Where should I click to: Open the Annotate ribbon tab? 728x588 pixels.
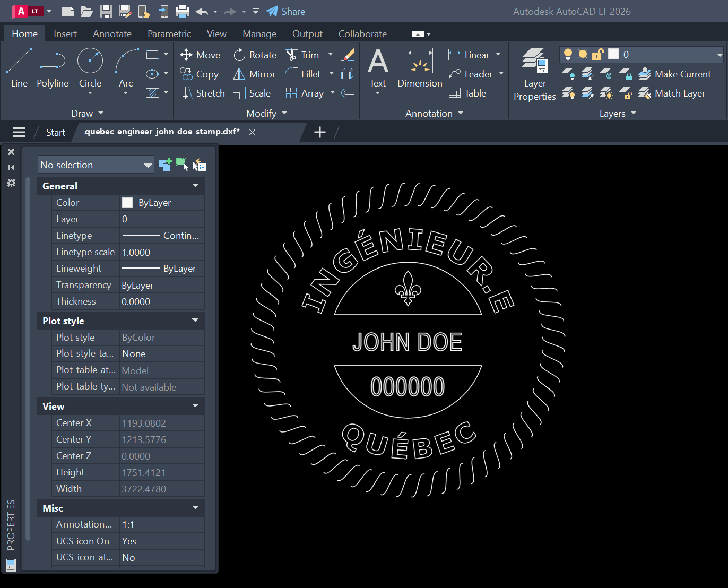coord(112,33)
